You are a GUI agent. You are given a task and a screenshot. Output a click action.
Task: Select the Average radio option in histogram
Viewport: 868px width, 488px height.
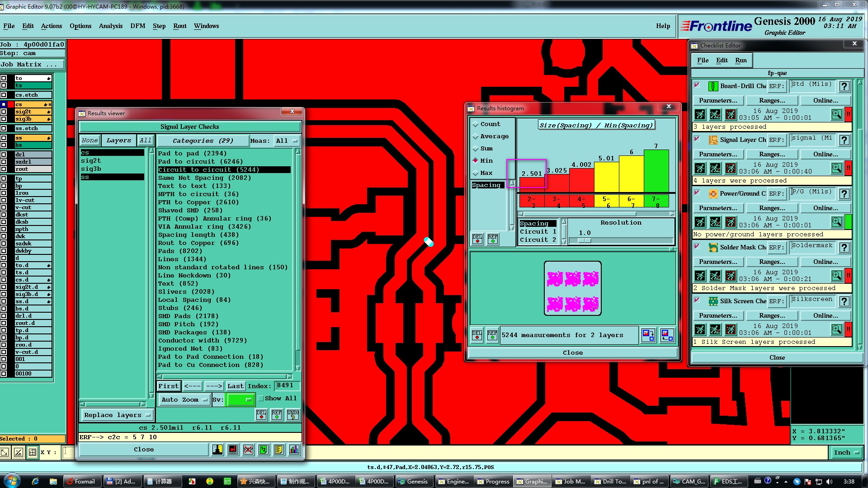(x=476, y=136)
